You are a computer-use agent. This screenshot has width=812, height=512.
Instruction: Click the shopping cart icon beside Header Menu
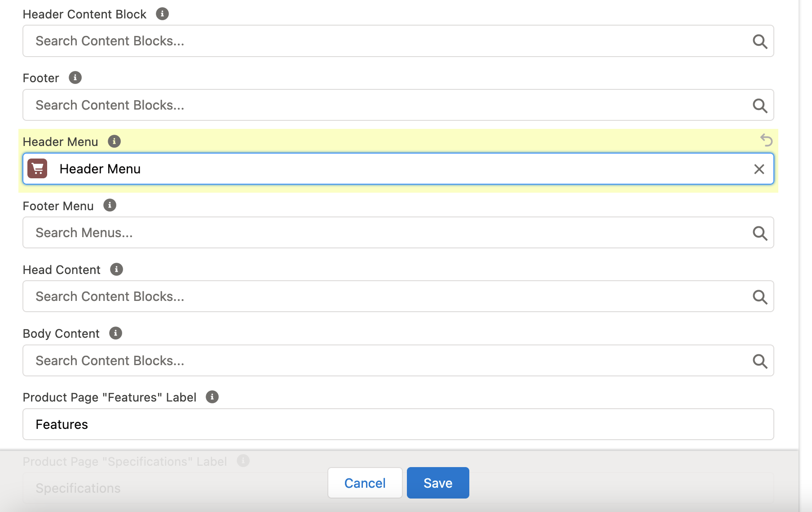click(38, 168)
